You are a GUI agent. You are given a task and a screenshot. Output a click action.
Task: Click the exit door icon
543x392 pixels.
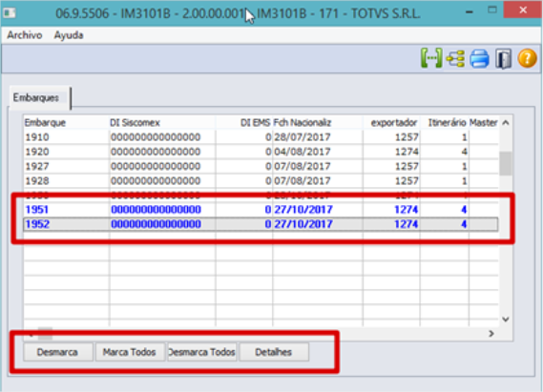click(503, 58)
